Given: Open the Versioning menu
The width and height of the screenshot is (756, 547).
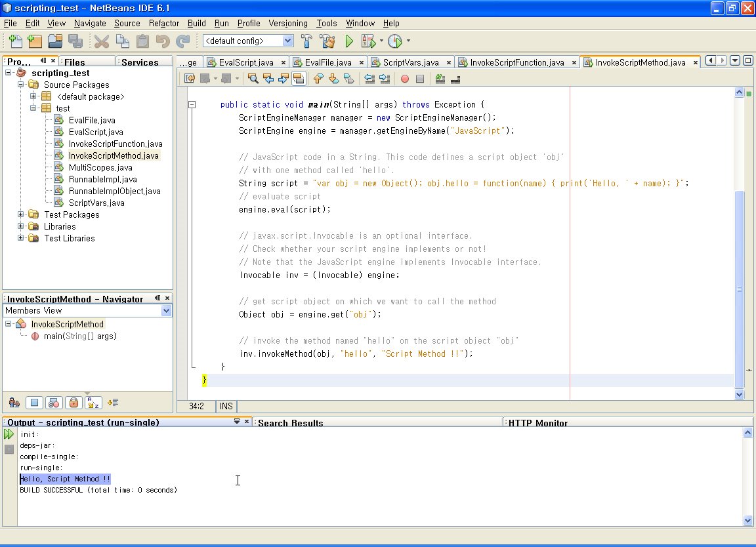Looking at the screenshot, I should (x=288, y=23).
